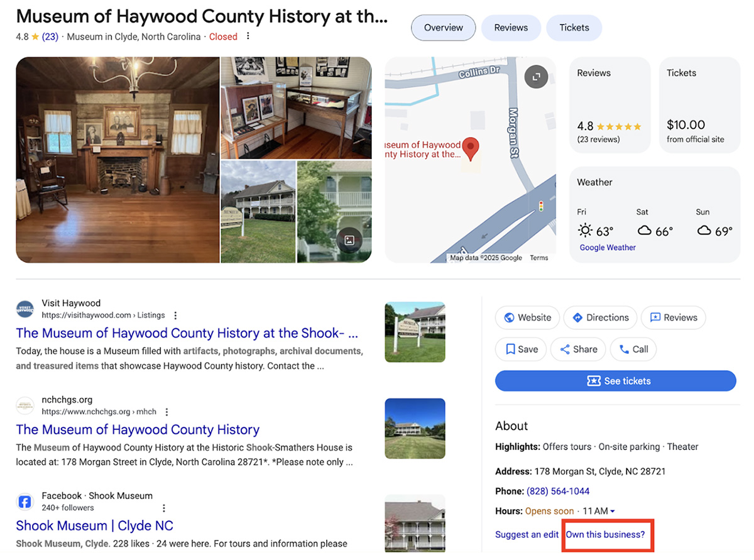The width and height of the screenshot is (754, 560).
Task: Click the Share button
Action: (578, 349)
